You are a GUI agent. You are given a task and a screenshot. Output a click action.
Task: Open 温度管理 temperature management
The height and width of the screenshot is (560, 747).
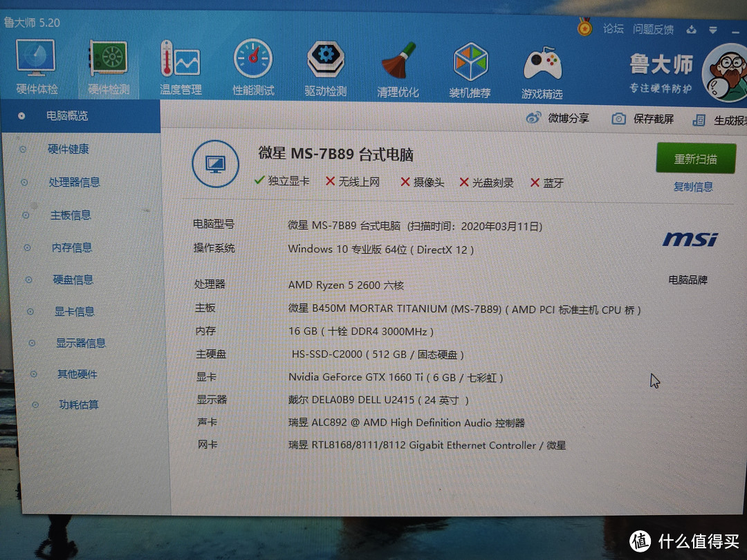point(181,68)
